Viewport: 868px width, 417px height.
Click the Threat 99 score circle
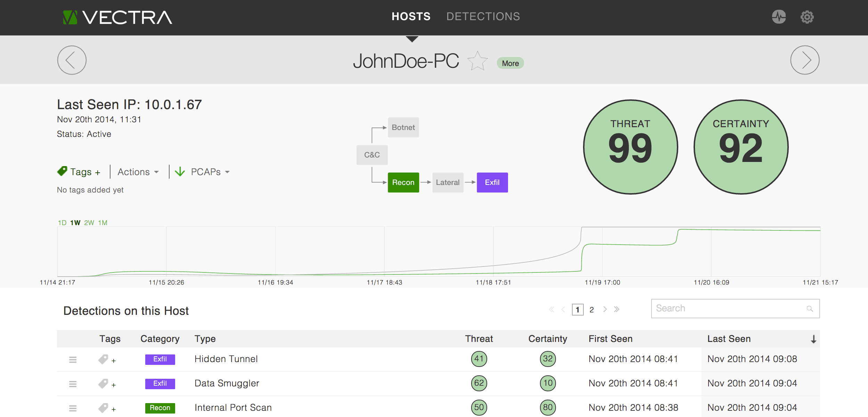pyautogui.click(x=630, y=147)
